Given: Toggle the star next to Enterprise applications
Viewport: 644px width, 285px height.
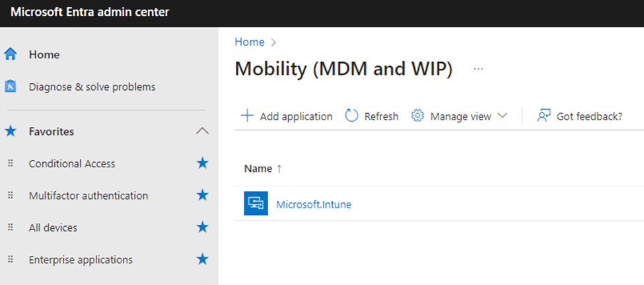Looking at the screenshot, I should click(203, 259).
